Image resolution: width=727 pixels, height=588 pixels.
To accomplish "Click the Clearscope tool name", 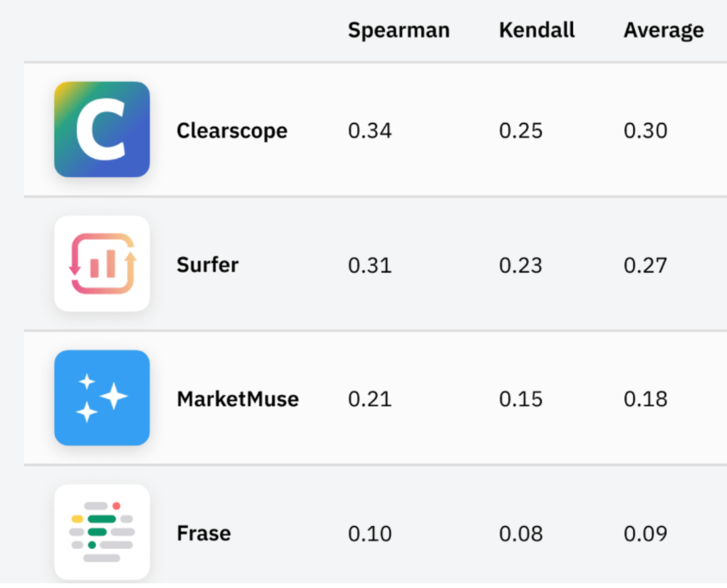I will tap(232, 131).
